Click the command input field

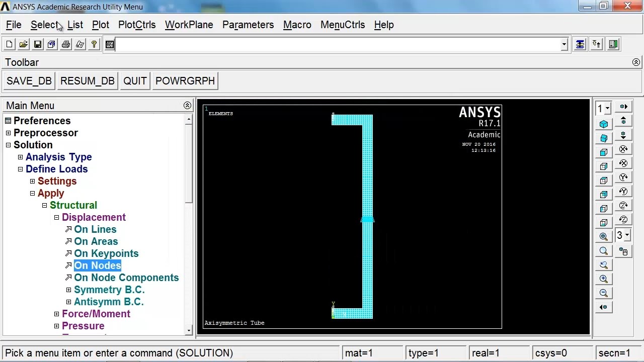(x=338, y=45)
